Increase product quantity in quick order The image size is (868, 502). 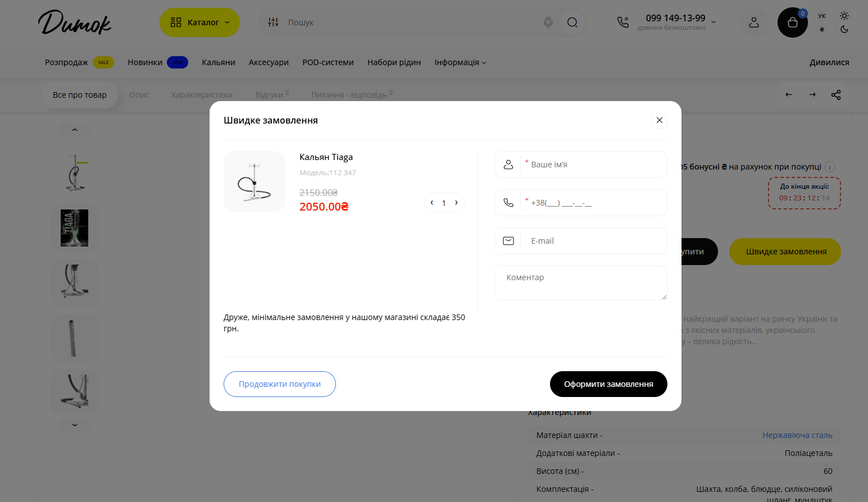[x=456, y=203]
